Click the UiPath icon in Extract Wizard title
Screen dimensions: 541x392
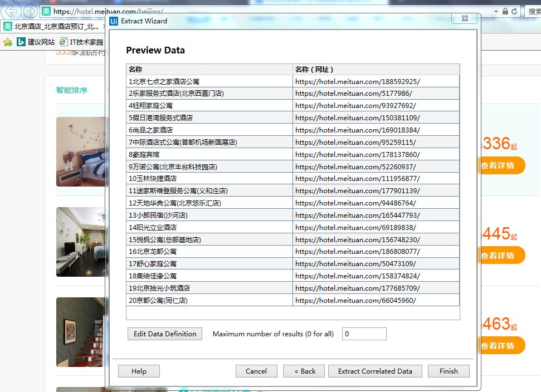[114, 21]
